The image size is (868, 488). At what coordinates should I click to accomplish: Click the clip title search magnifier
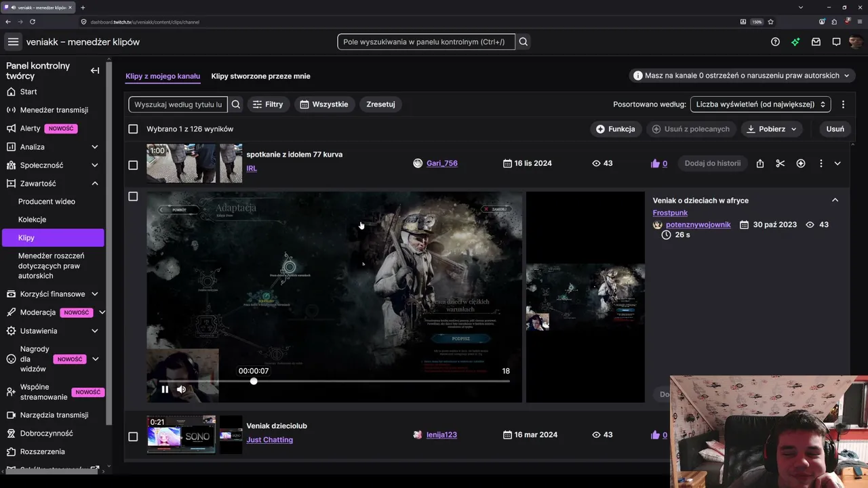point(236,104)
